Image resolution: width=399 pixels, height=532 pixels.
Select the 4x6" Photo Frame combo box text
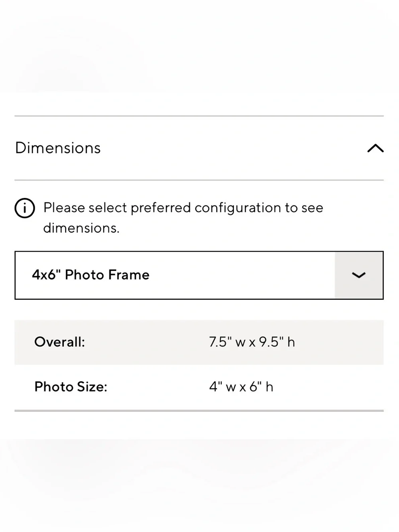coord(91,275)
